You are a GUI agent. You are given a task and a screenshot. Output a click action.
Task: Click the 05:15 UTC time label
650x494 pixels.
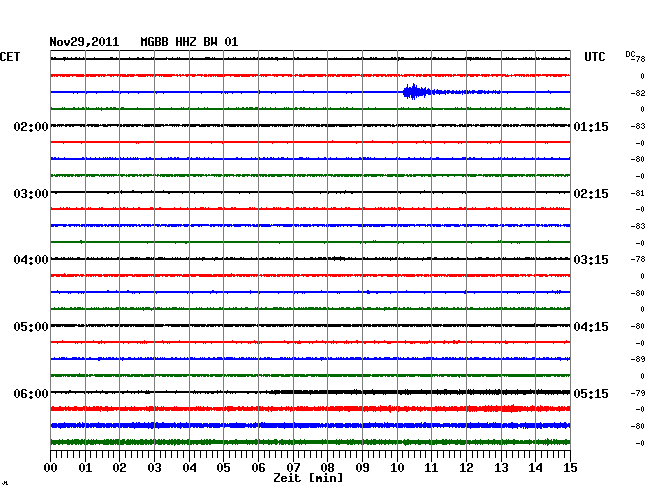pyautogui.click(x=591, y=393)
